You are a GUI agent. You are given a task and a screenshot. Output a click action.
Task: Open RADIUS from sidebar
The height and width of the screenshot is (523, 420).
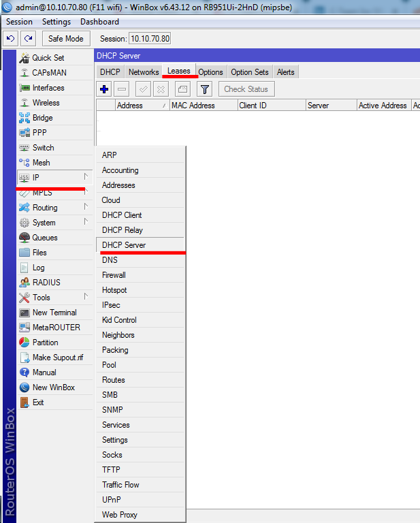[x=55, y=283]
